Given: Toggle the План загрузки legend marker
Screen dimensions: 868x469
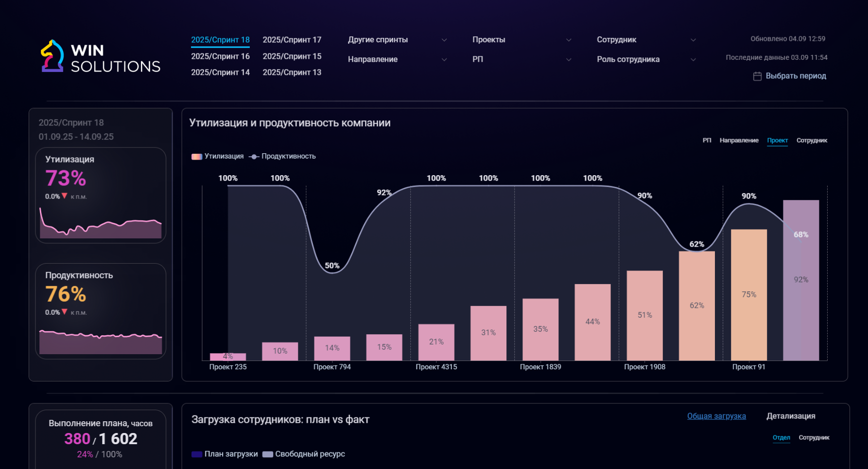Looking at the screenshot, I should pyautogui.click(x=196, y=454).
